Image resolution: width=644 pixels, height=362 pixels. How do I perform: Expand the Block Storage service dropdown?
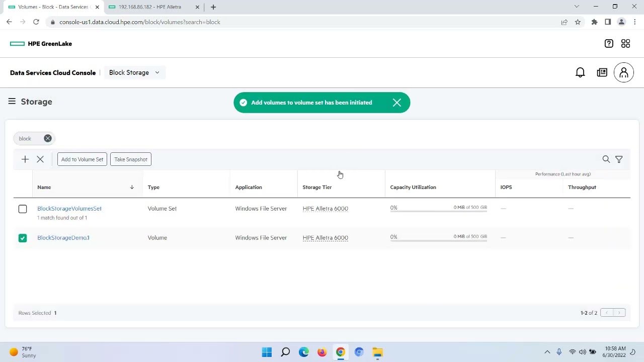(x=134, y=72)
